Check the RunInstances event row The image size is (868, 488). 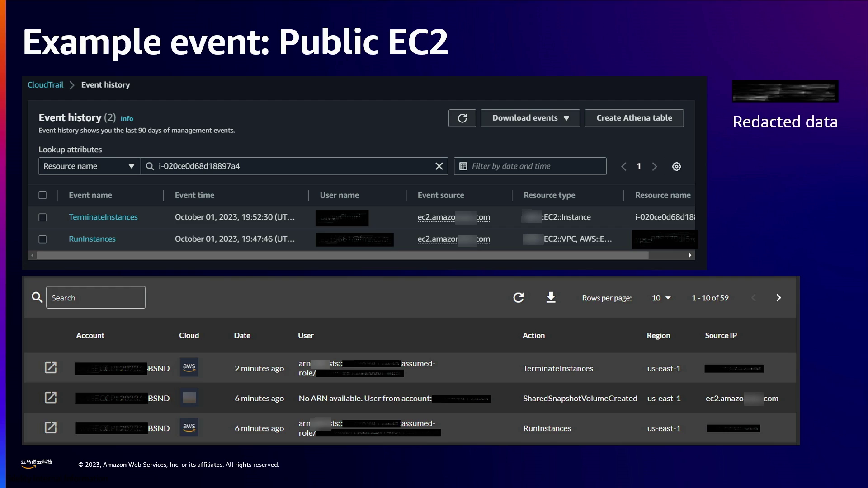42,239
